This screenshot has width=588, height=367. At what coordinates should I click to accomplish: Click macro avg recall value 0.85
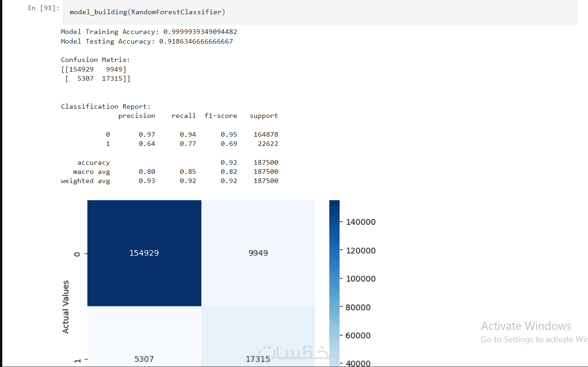tap(188, 172)
